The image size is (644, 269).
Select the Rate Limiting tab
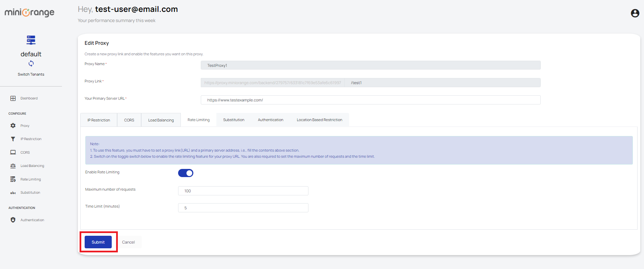click(x=198, y=120)
